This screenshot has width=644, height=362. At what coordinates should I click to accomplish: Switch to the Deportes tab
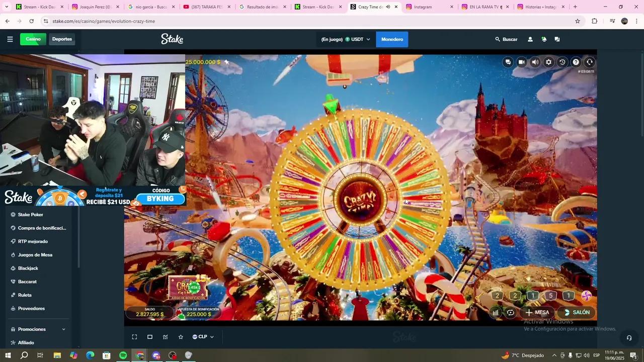(x=62, y=39)
